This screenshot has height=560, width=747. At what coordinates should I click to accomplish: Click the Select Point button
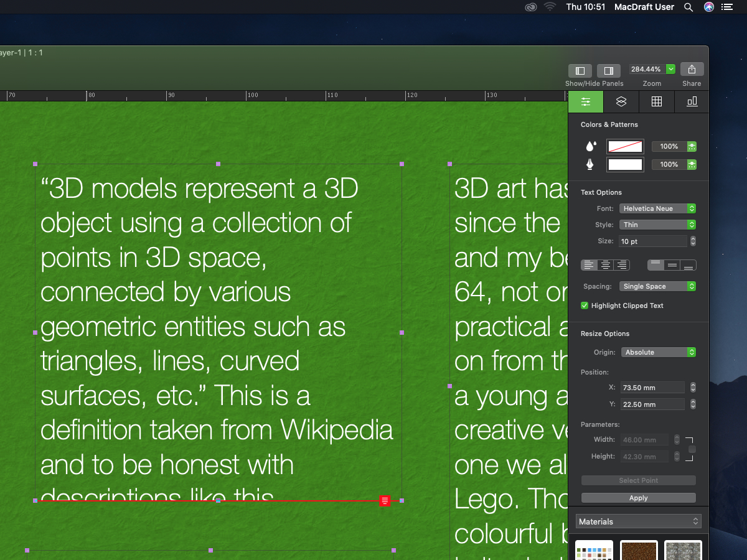point(638,480)
